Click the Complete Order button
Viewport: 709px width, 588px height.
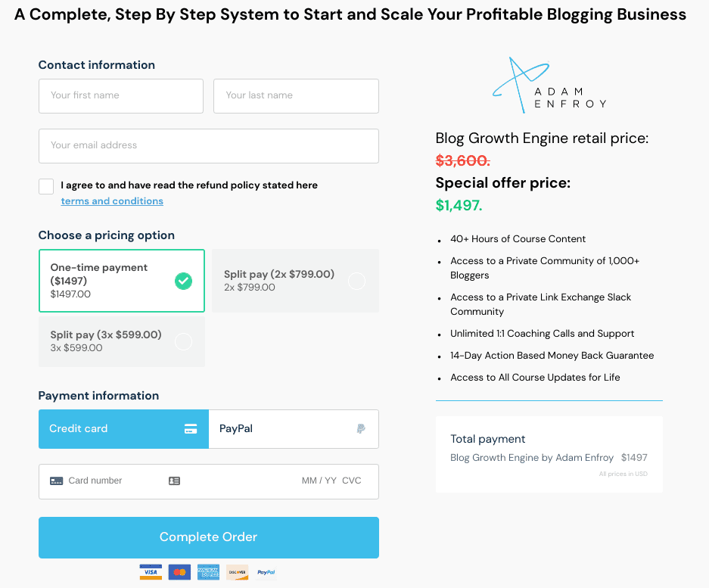[208, 537]
